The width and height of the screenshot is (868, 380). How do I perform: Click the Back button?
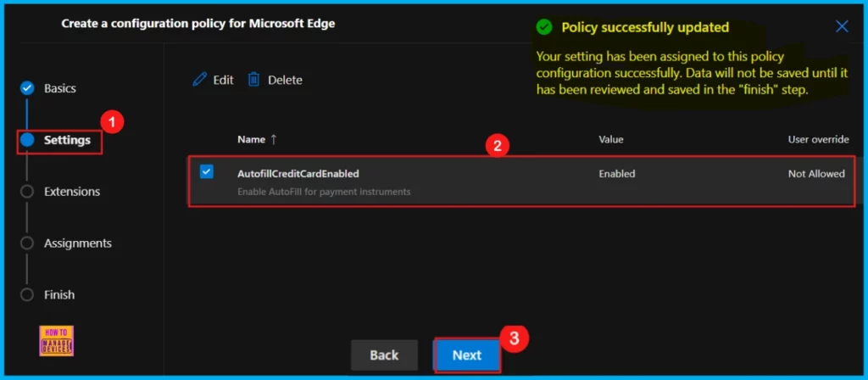[384, 355]
